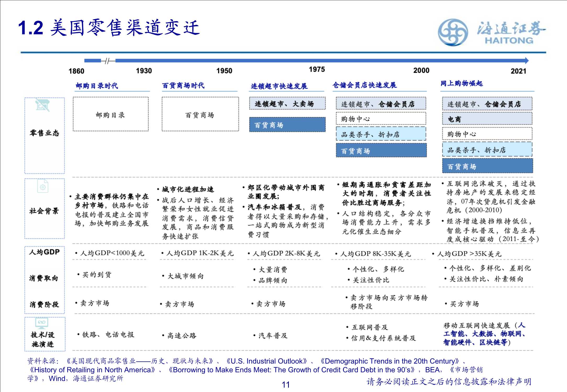Click the 人均GDP 1K-2K美元 text
Viewport: 567px width, 392px height.
(200, 253)
